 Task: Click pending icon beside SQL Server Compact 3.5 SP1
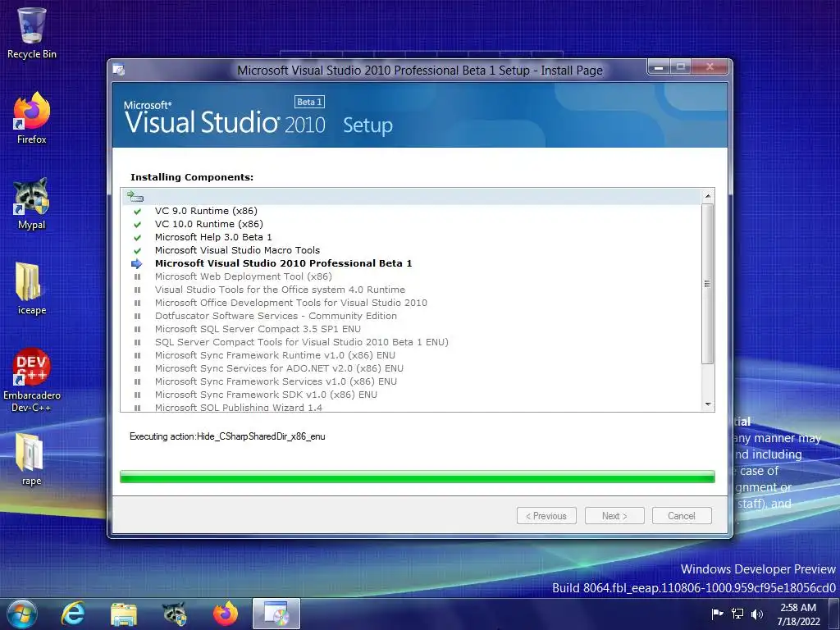137,330
